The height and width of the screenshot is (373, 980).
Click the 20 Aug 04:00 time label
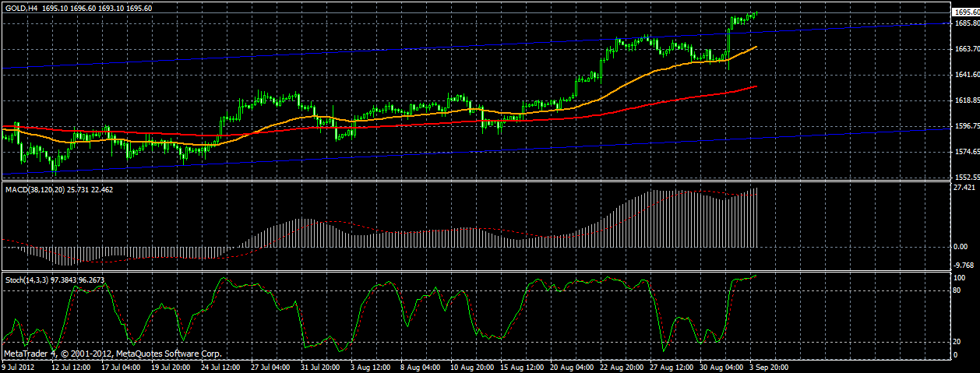[570, 367]
